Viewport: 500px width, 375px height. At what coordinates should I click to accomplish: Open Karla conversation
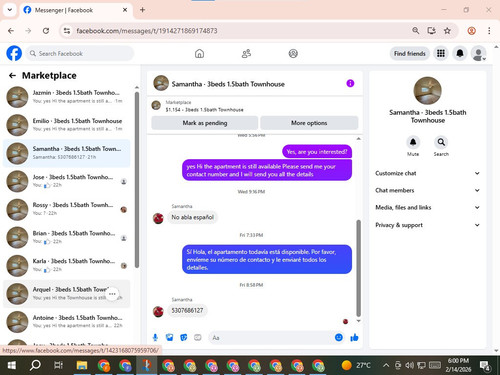[x=67, y=265]
